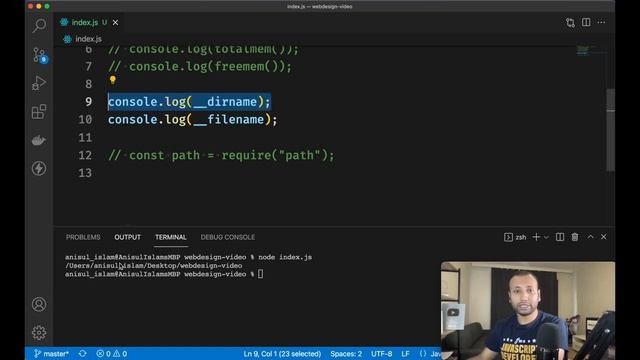
Task: Open the Accounts menu icon
Action: [x=39, y=304]
